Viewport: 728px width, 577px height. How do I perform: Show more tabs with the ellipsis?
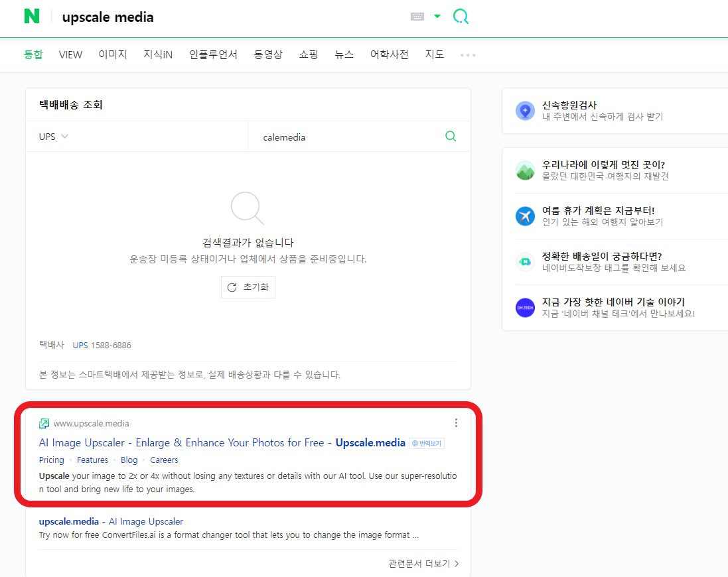pyautogui.click(x=468, y=55)
